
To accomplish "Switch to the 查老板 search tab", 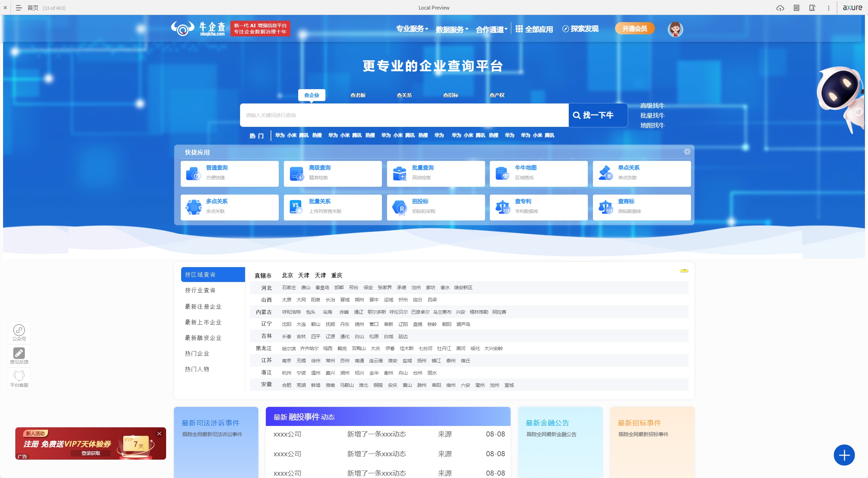I will [358, 95].
